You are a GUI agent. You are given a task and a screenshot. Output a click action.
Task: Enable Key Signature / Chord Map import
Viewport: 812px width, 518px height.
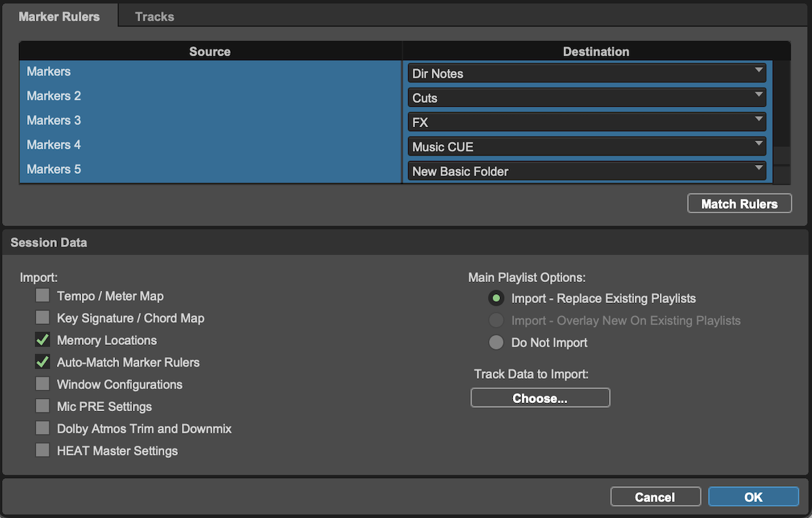tap(42, 318)
